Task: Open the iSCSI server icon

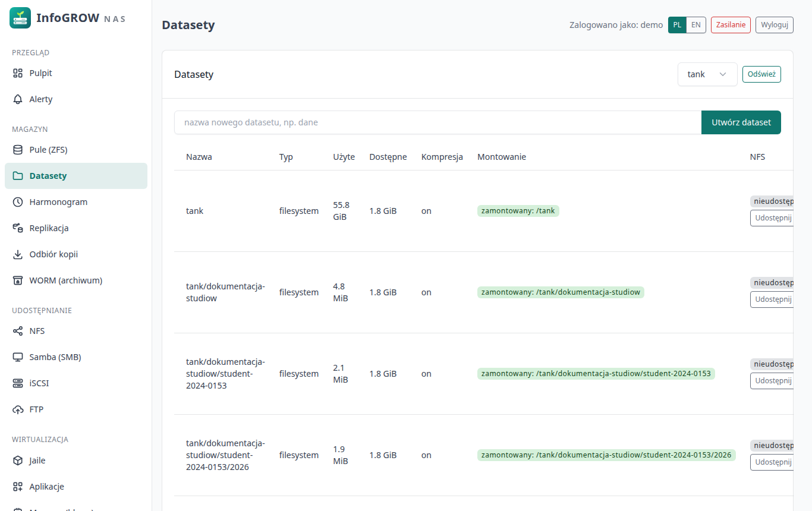Action: click(18, 383)
